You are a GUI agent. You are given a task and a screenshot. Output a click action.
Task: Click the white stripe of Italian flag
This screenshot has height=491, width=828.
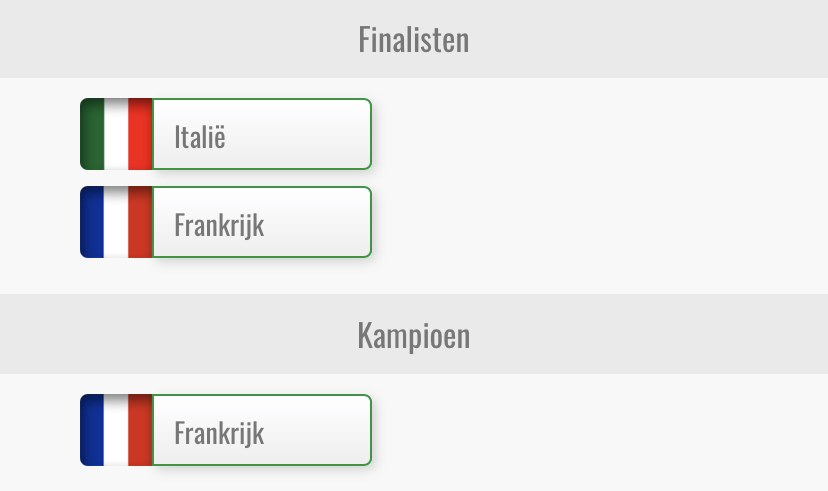[116, 134]
